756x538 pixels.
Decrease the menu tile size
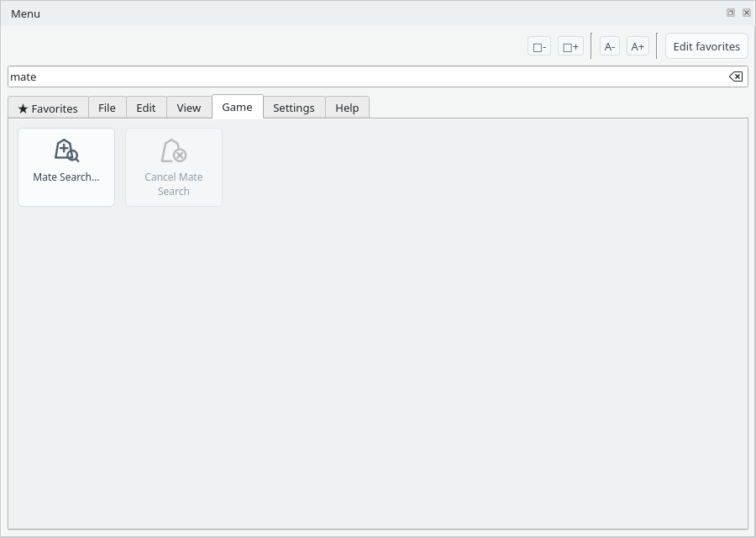(539, 47)
